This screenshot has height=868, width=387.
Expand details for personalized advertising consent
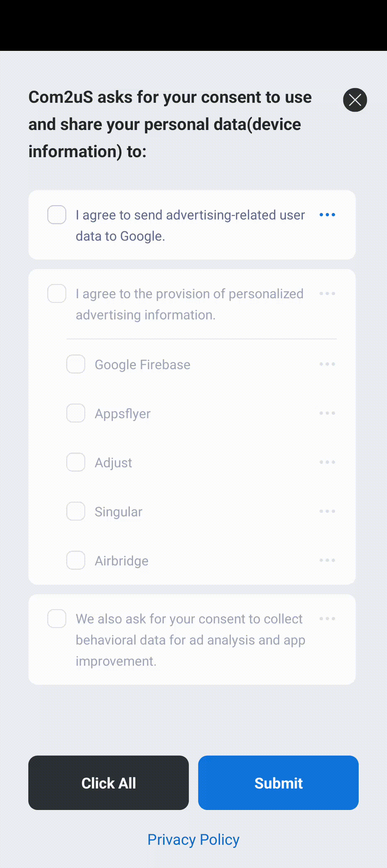tap(327, 294)
